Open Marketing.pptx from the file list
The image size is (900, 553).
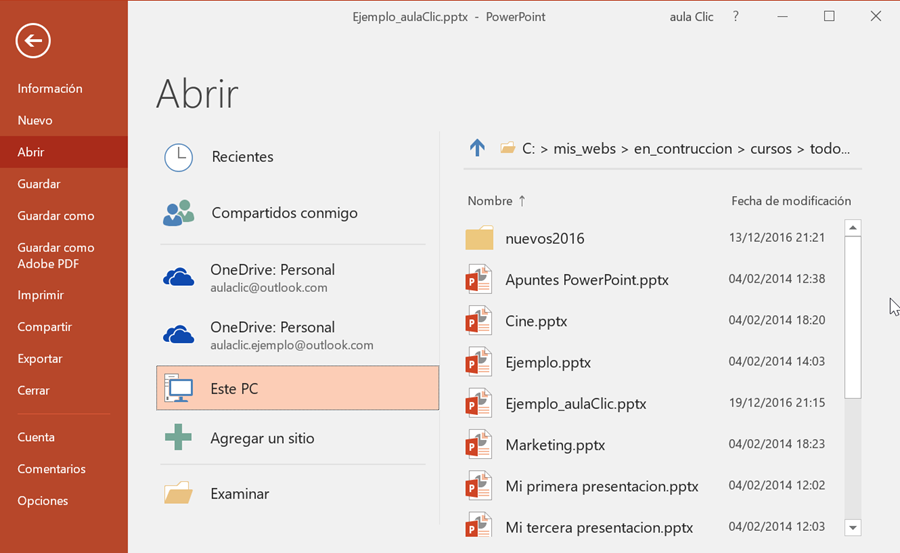(x=555, y=445)
